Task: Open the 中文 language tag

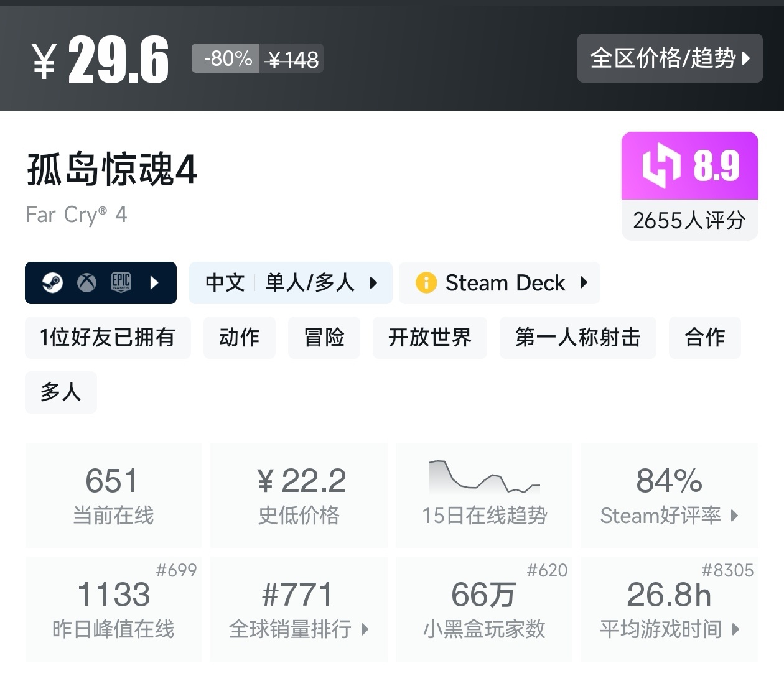Action: click(x=225, y=283)
